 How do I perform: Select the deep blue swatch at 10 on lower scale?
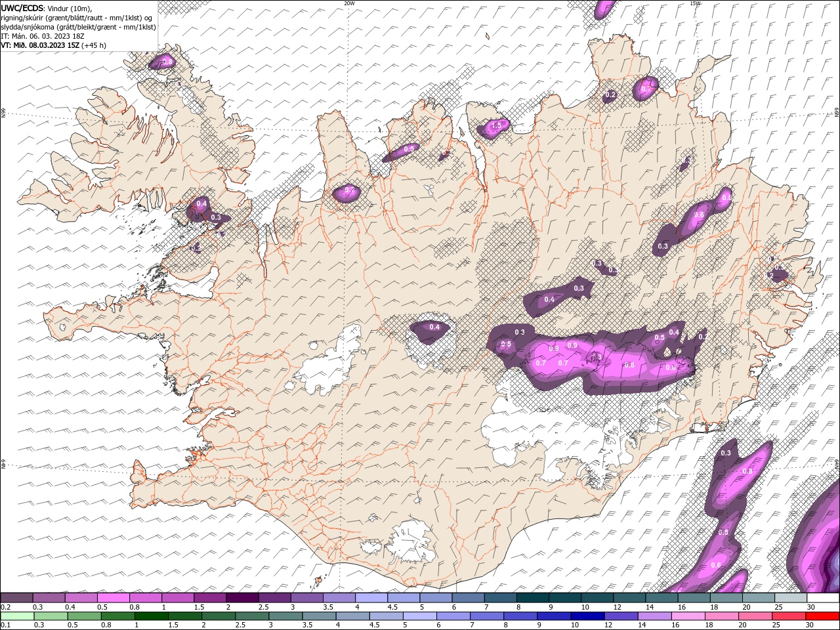(x=587, y=616)
